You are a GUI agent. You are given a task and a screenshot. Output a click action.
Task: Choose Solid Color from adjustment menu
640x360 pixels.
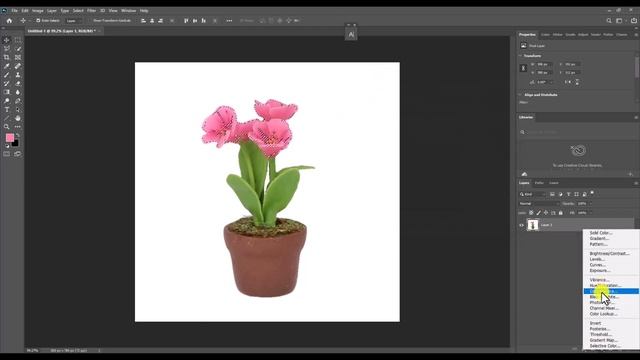[x=601, y=233]
